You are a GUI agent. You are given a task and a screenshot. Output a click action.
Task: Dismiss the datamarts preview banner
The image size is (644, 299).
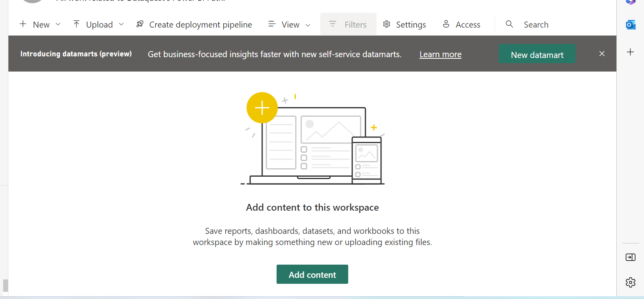pos(602,54)
